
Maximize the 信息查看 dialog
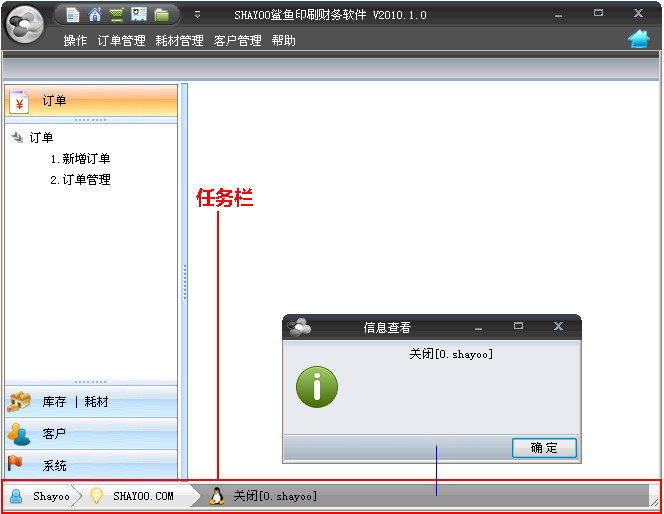click(x=518, y=326)
